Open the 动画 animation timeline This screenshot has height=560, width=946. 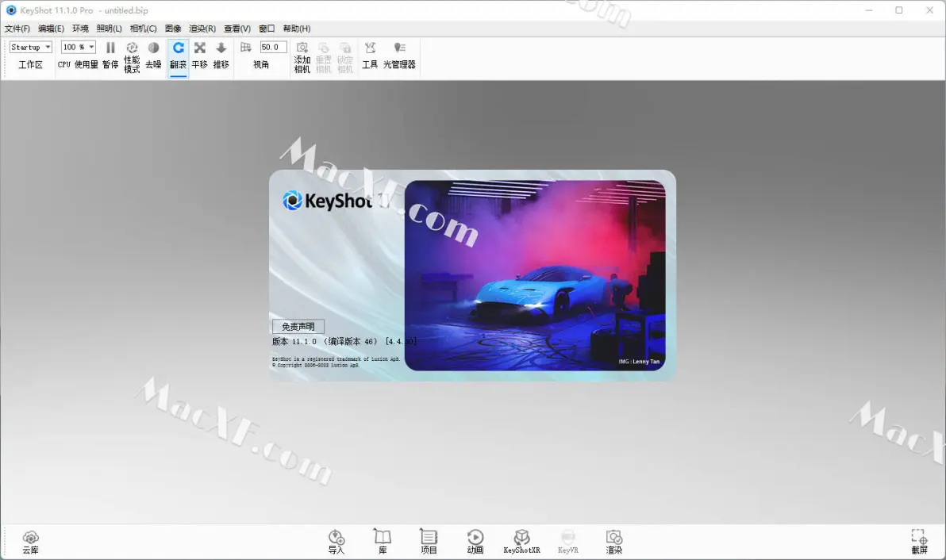point(475,542)
